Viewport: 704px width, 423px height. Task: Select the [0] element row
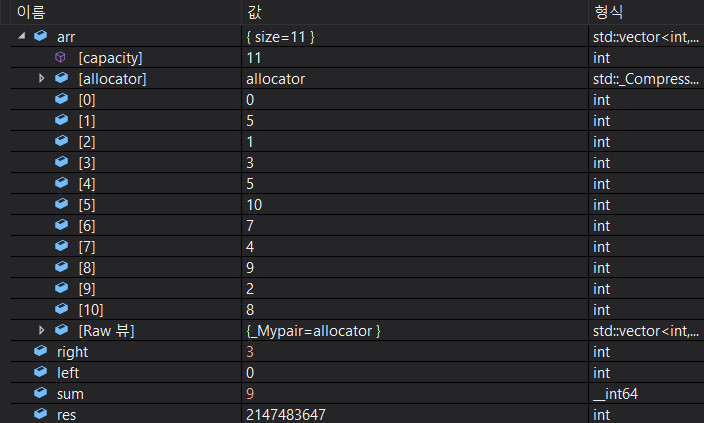click(x=87, y=99)
